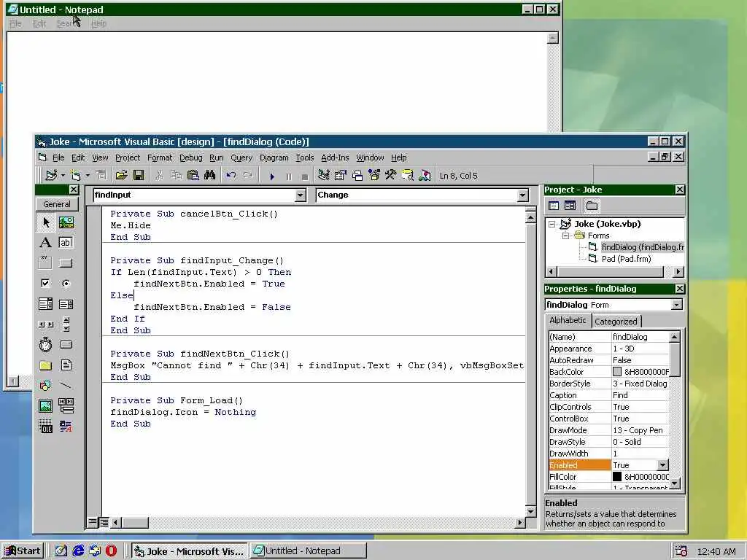Start the program with Run arrow
Screen dimensions: 747x560
point(272,176)
